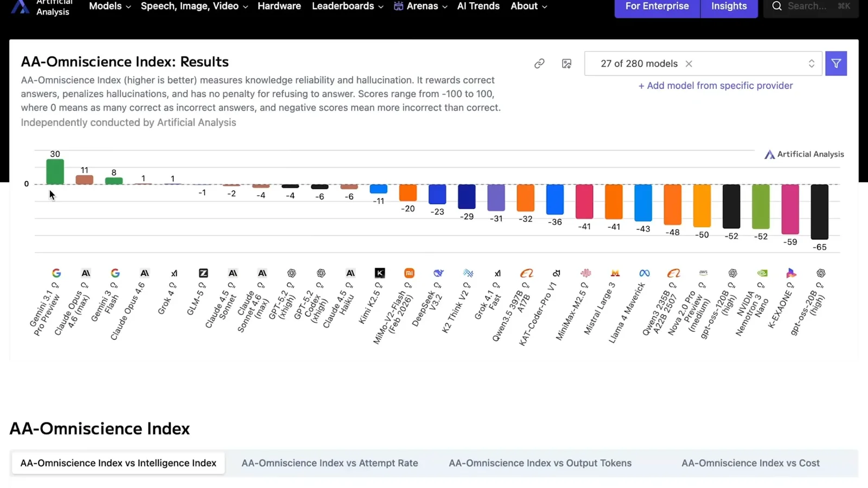The image size is (868, 488).
Task: Open the filter models button
Action: pos(836,63)
